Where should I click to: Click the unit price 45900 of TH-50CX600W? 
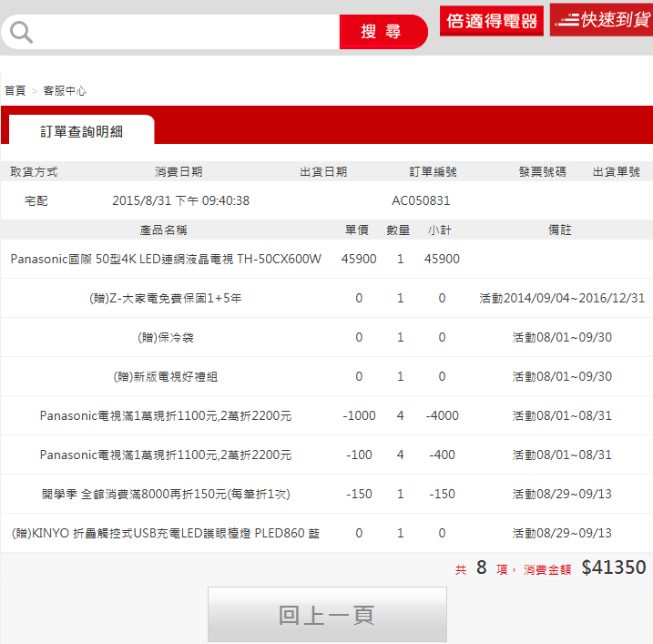tap(359, 259)
